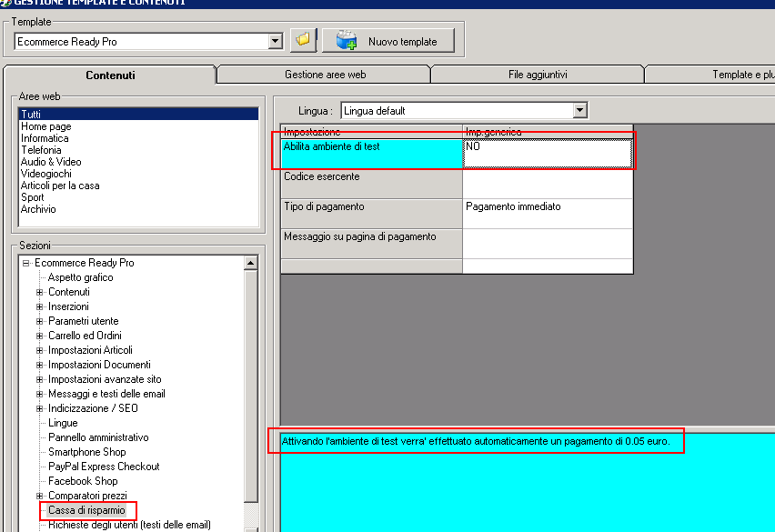This screenshot has width=775, height=532.
Task: Select Pannello amministrativo tree item
Action: coord(98,437)
